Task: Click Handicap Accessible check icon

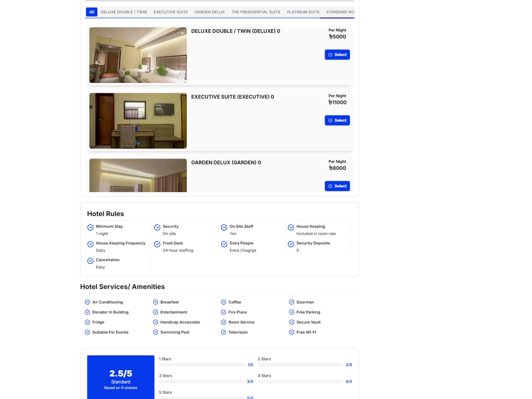Action: click(x=156, y=322)
